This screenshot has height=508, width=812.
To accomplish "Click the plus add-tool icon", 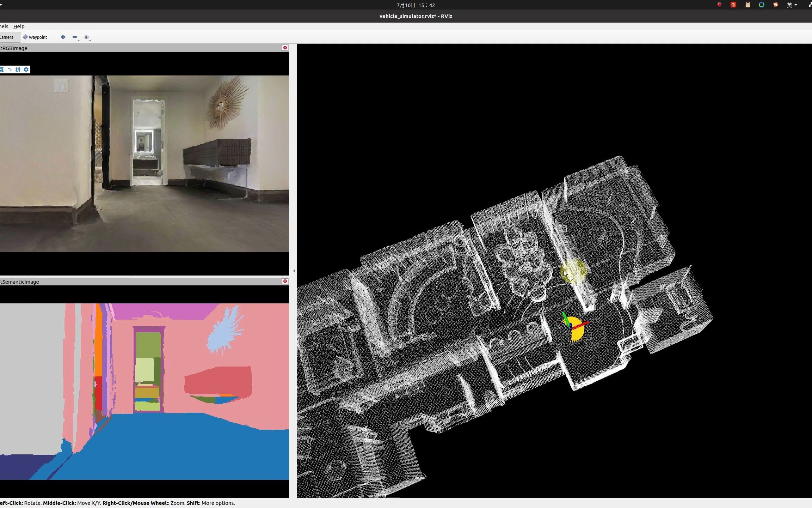I will pos(63,37).
